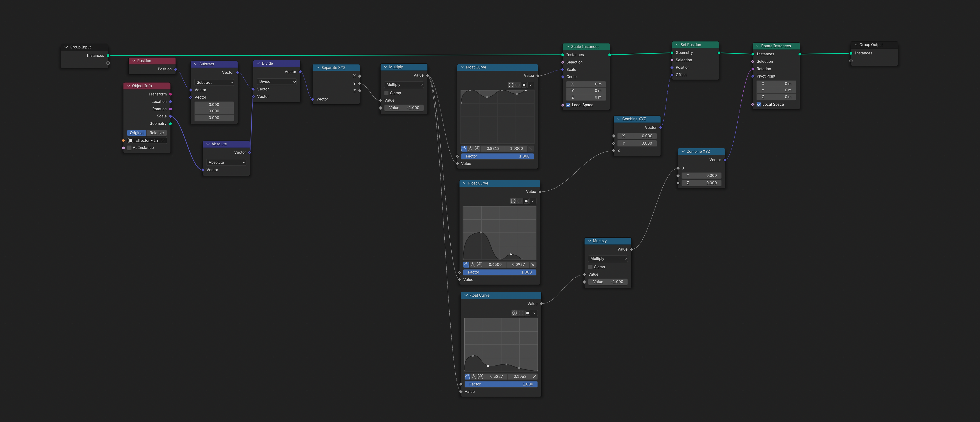Set auto handle type on curve with point 0.3227
Viewport: 980px width, 422px height.
pyautogui.click(x=468, y=377)
